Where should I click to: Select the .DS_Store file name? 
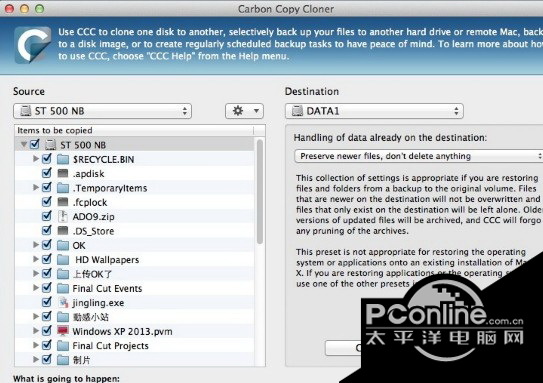click(94, 231)
